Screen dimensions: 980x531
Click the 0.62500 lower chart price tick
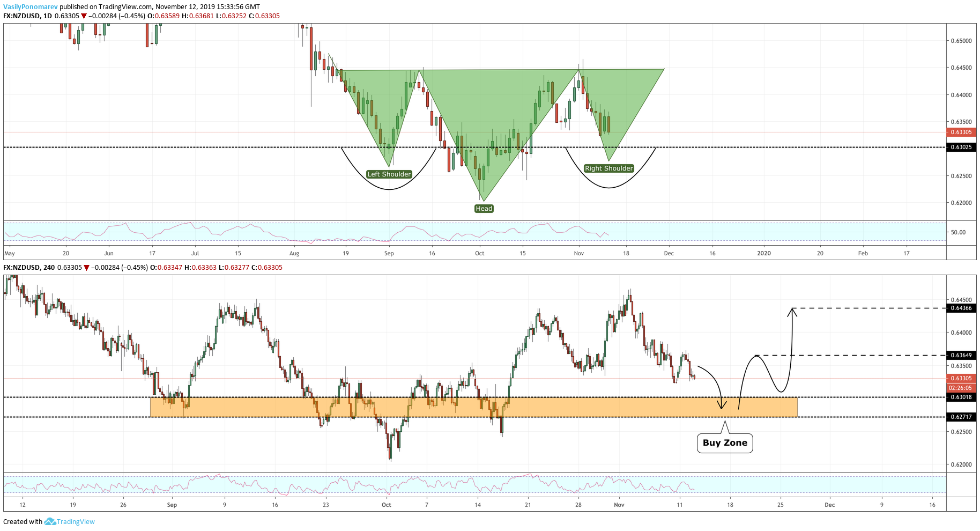tap(961, 432)
